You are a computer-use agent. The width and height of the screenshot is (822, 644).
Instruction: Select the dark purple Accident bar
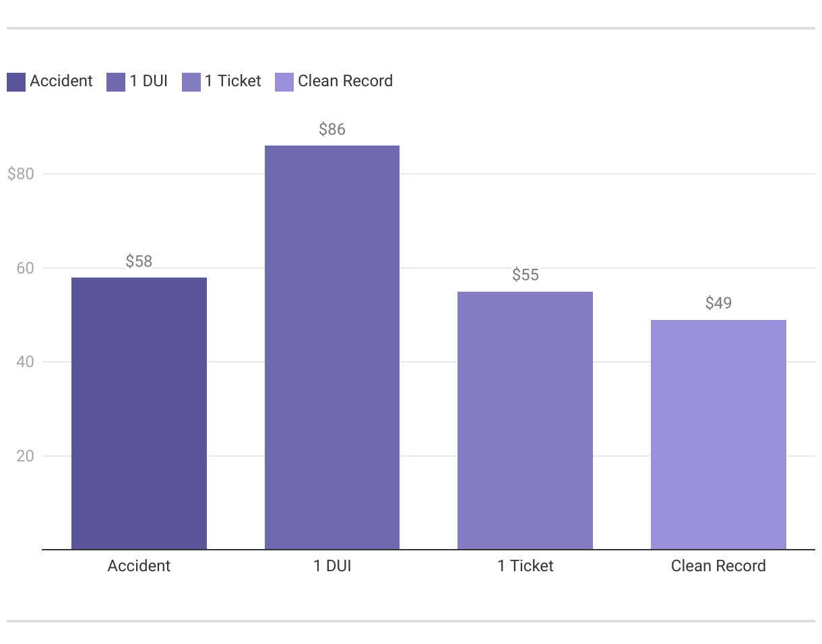click(139, 414)
